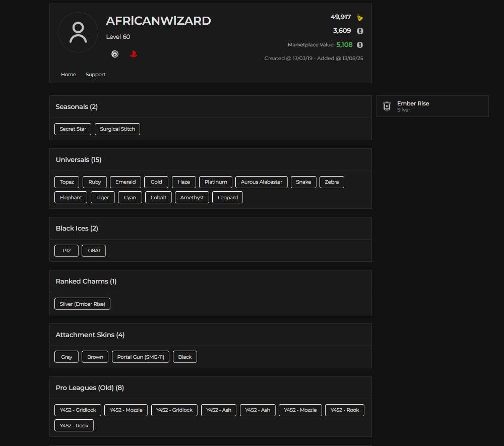
Task: Open the Ember Rise Silver rank card
Action: click(432, 106)
